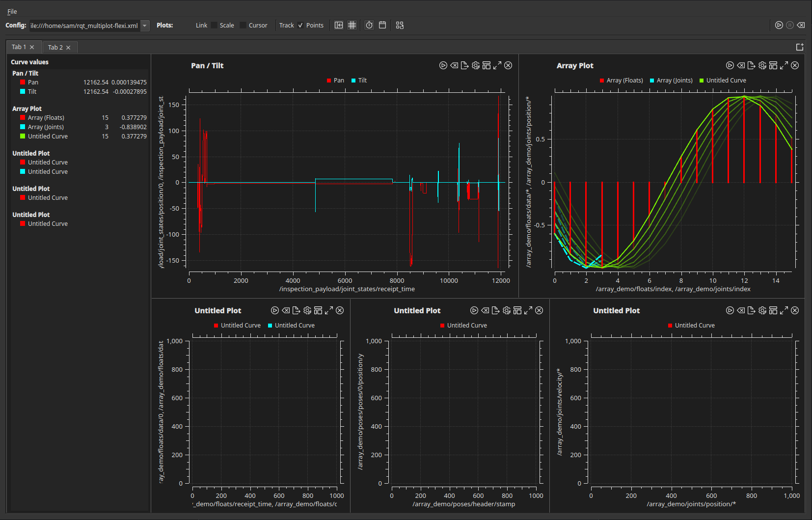
Task: Maximize the floats Untitled Plot
Action: click(329, 310)
